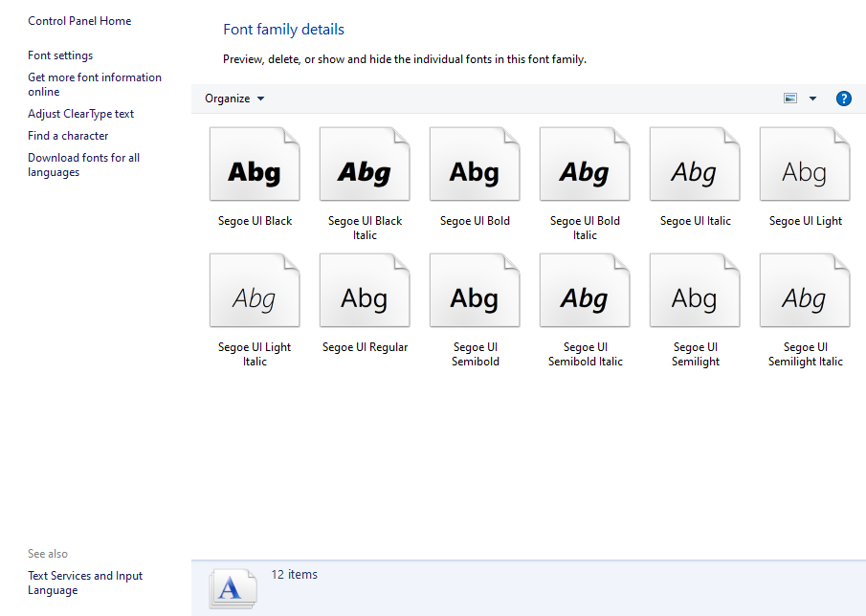The image size is (866, 616).
Task: Go to Control Panel Home
Action: point(79,20)
